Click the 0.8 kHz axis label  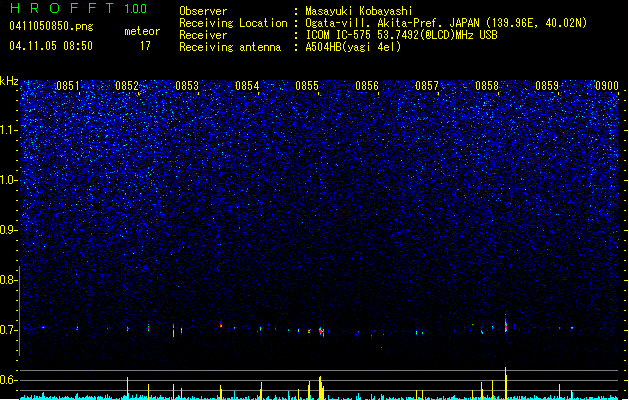tap(9, 280)
